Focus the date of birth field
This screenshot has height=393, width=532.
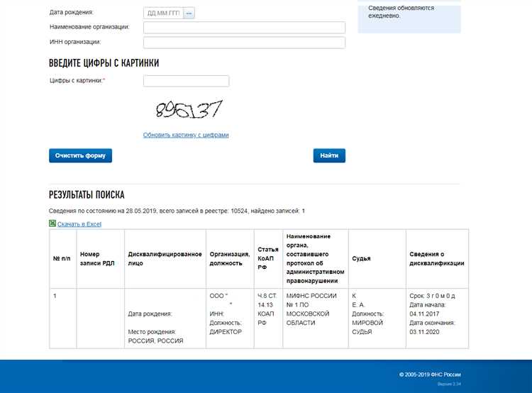pos(164,13)
